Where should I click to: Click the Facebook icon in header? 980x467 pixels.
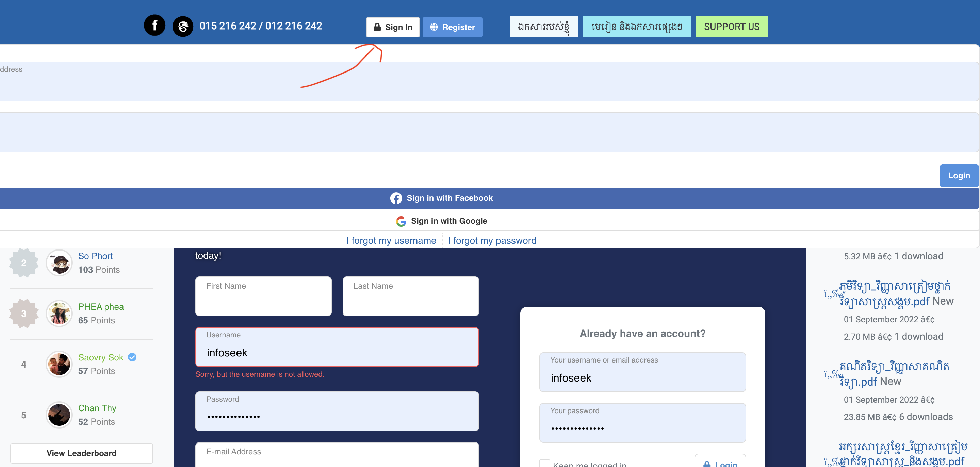pos(154,26)
